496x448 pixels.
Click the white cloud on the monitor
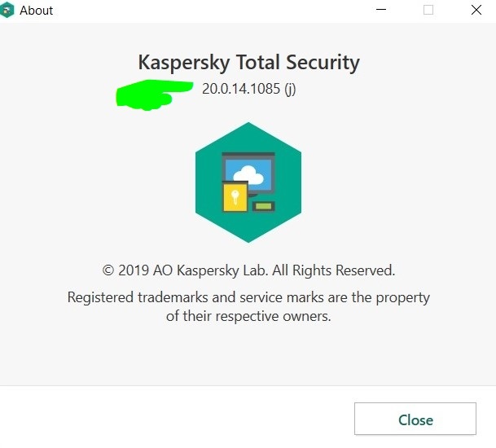click(x=253, y=174)
